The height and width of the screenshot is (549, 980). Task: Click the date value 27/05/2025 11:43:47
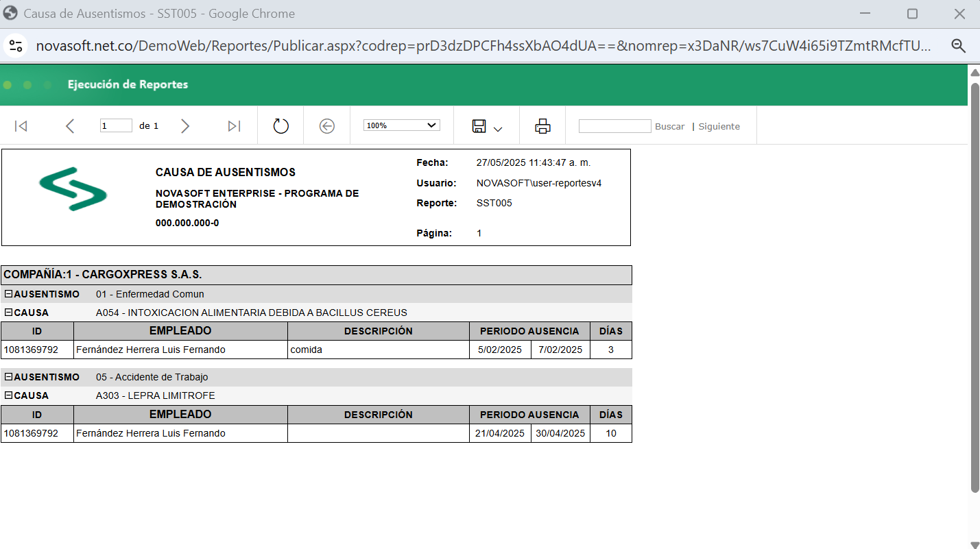(x=534, y=162)
